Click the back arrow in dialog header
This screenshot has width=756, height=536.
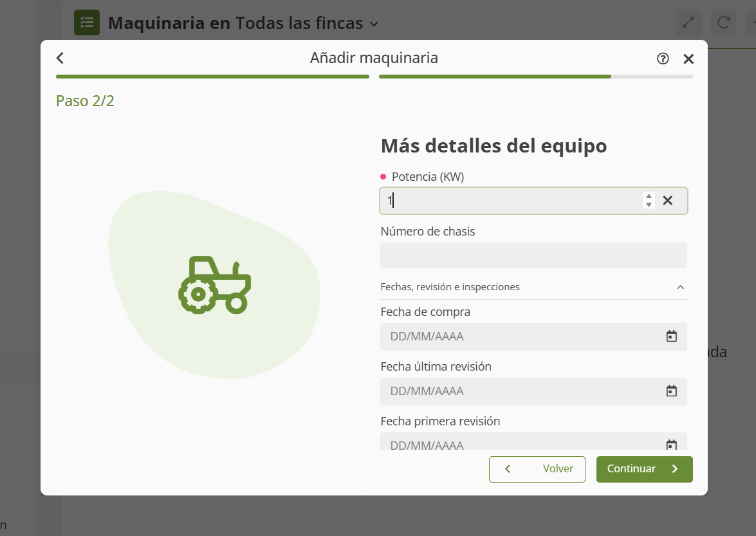60,59
